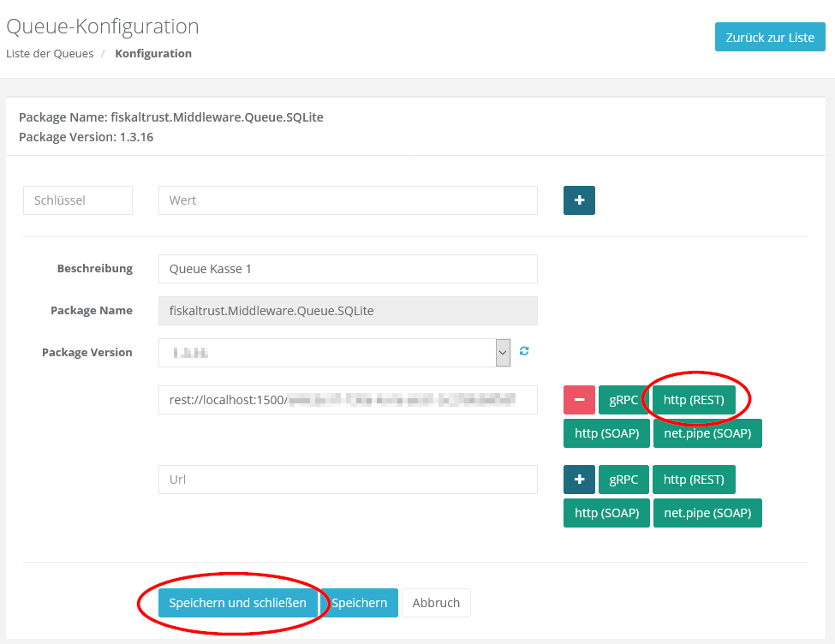835x644 pixels.
Task: Click the plus icon next to the empty Url field
Action: [579, 480]
